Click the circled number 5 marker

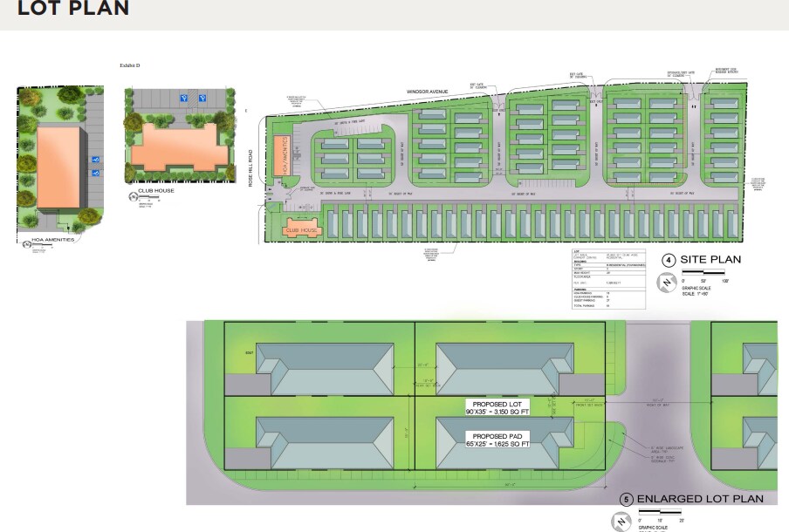(x=627, y=500)
